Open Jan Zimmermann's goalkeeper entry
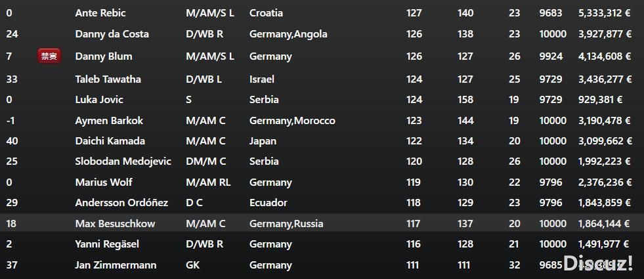The height and width of the screenshot is (279, 644). tap(116, 265)
